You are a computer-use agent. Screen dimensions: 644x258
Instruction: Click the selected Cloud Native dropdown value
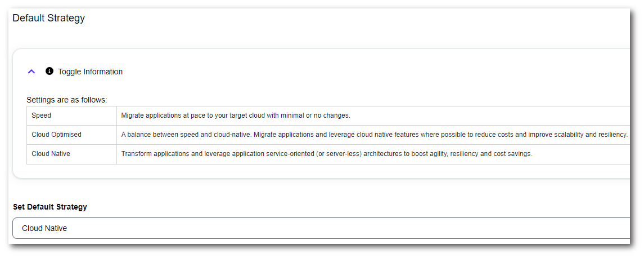pos(44,228)
